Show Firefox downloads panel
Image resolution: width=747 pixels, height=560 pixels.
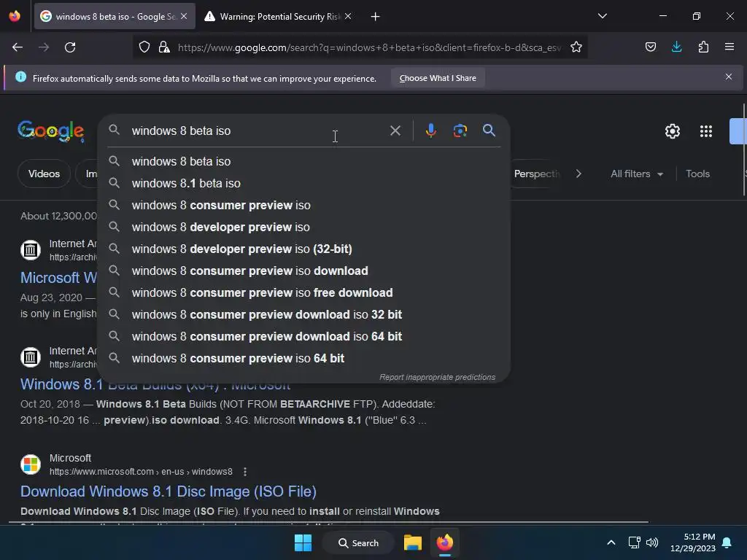(x=676, y=47)
